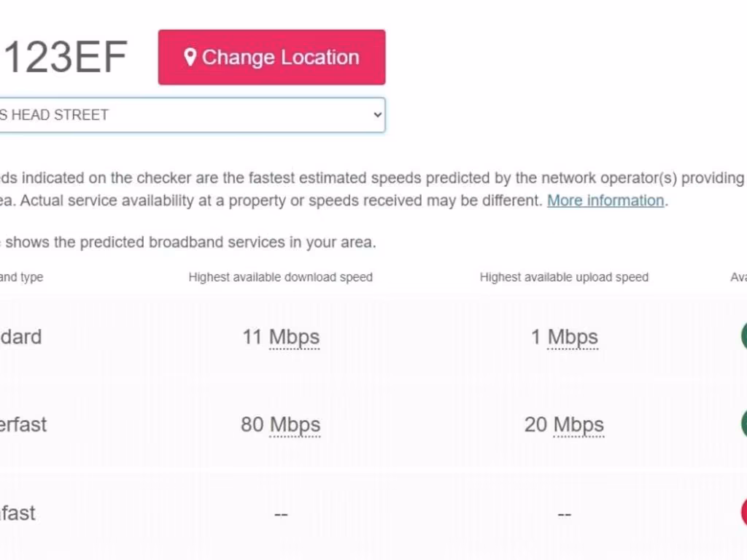747x560 pixels.
Task: Click the chevron arrow of the address selector
Action: (377, 115)
